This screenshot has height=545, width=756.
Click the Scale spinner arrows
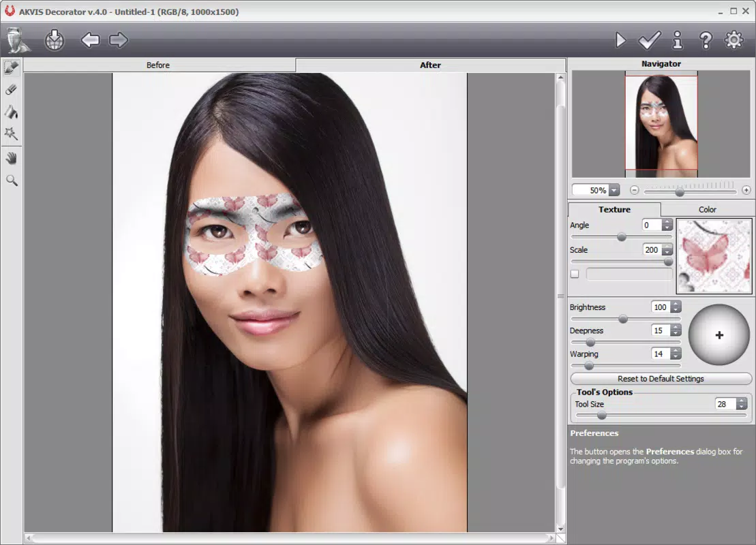pos(667,249)
